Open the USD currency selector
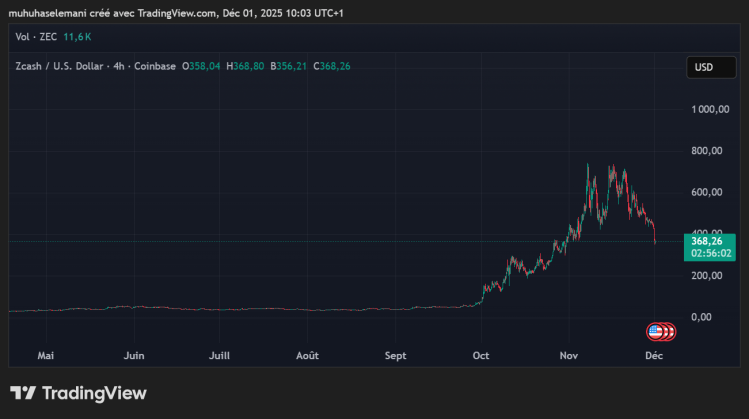749x419 pixels. click(711, 67)
